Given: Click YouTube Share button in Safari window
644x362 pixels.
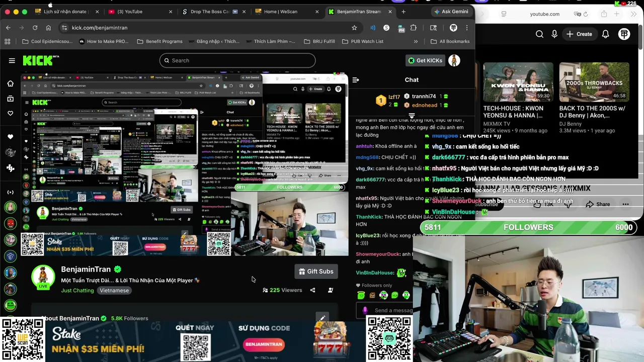Looking at the screenshot, I should pos(598,204).
